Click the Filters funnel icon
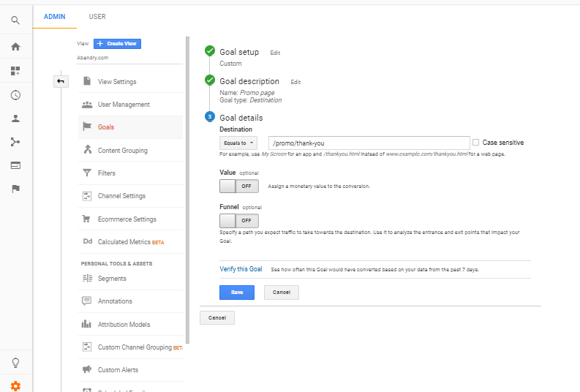Viewport: 580px width, 392px height. pyautogui.click(x=87, y=173)
